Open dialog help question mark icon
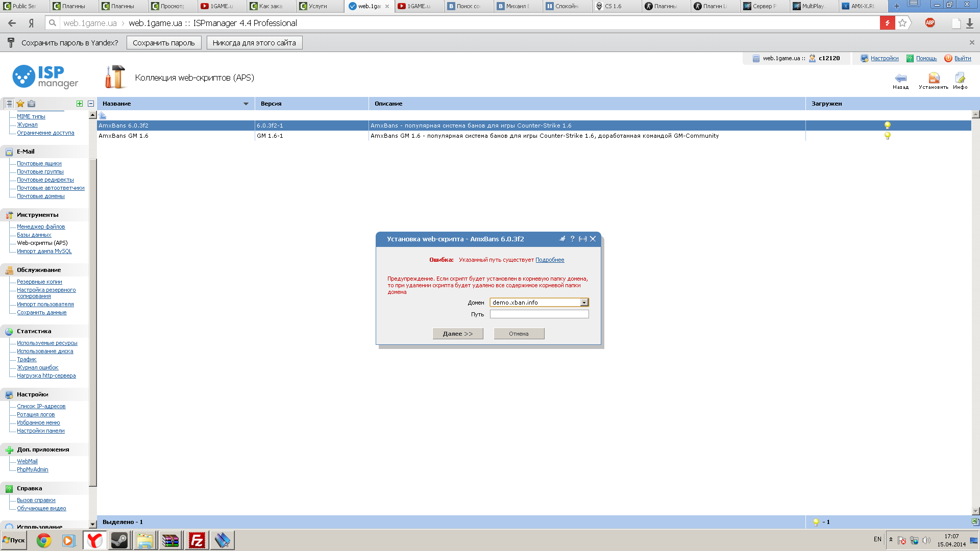Image resolution: width=980 pixels, height=551 pixels. click(572, 239)
